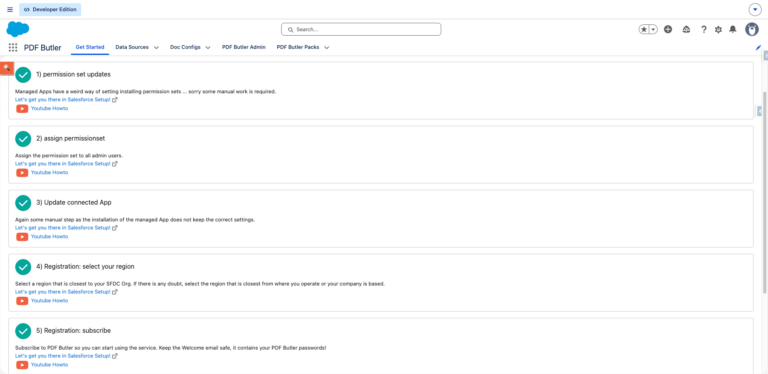768x374 pixels.
Task: Open the Help question mark icon
Action: [x=703, y=29]
